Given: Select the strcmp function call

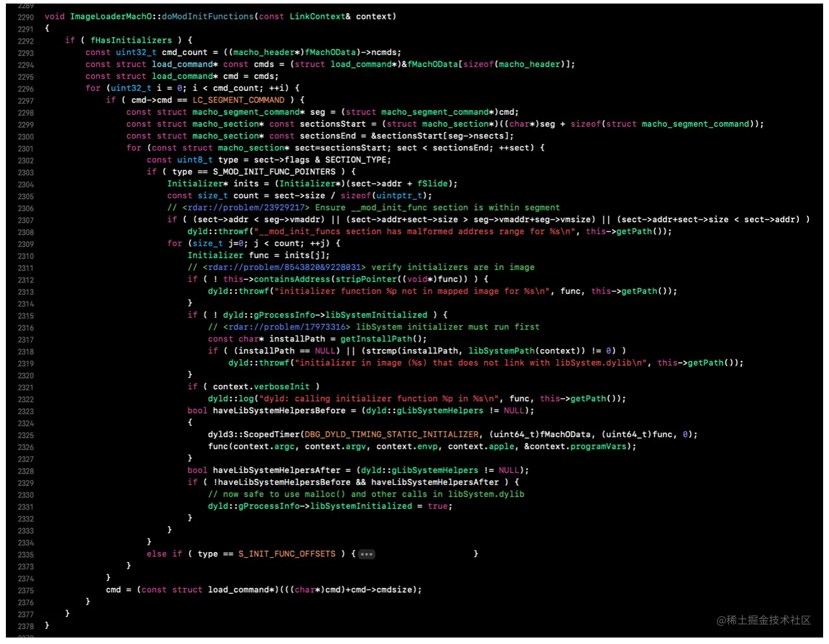Looking at the screenshot, I should click(x=381, y=351).
